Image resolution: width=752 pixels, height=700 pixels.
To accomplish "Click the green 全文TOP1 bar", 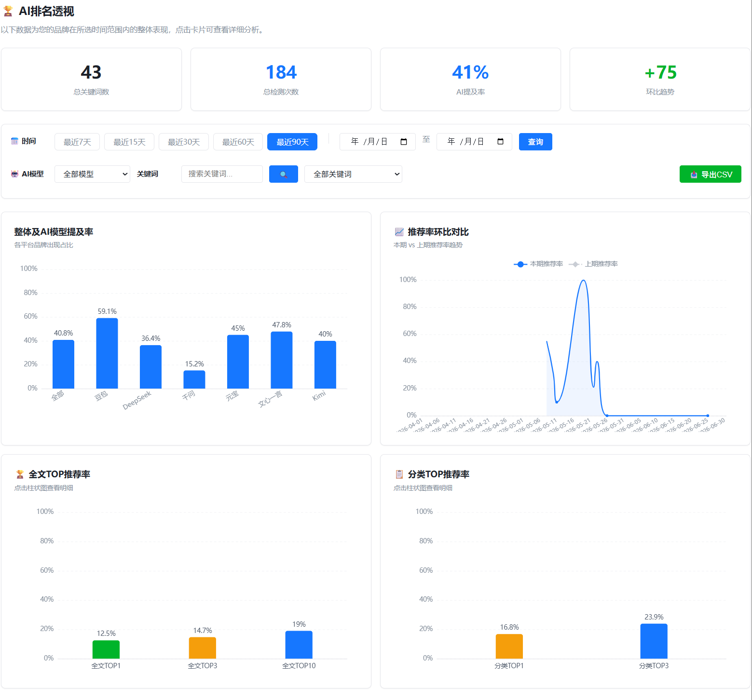I will click(106, 649).
